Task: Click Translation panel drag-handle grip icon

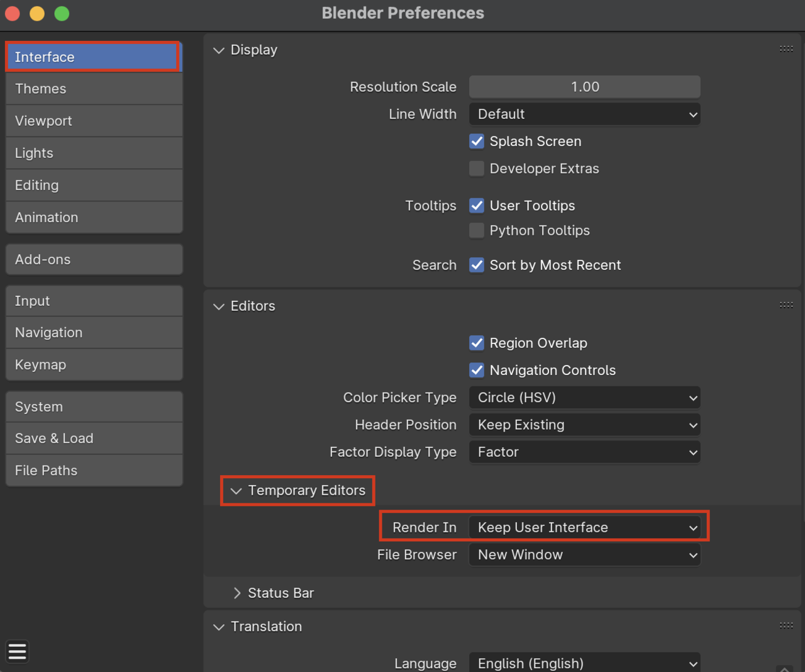Action: pyautogui.click(x=786, y=625)
